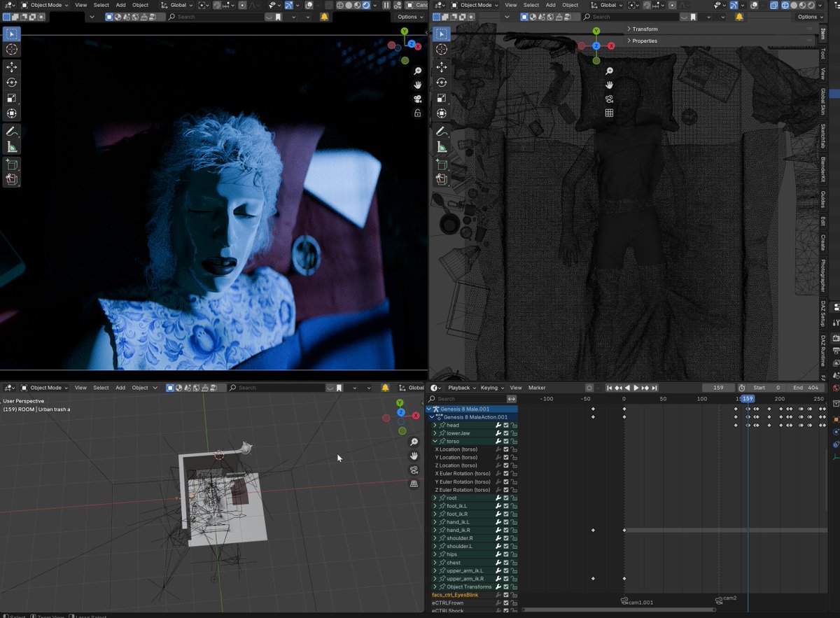The width and height of the screenshot is (840, 618).
Task: Toggle camera view in the User Perspective viewport
Action: [414, 470]
